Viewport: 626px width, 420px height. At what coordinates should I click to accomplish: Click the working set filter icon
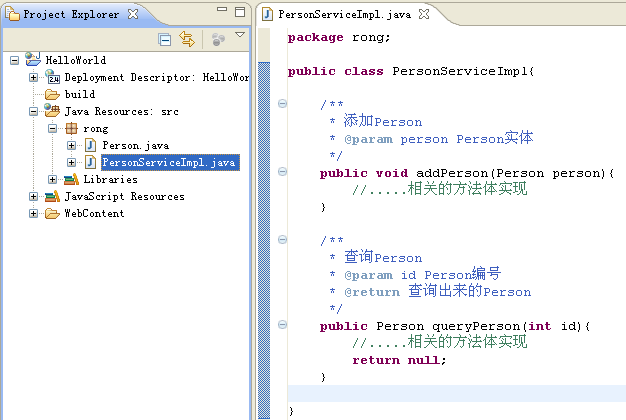click(x=218, y=39)
